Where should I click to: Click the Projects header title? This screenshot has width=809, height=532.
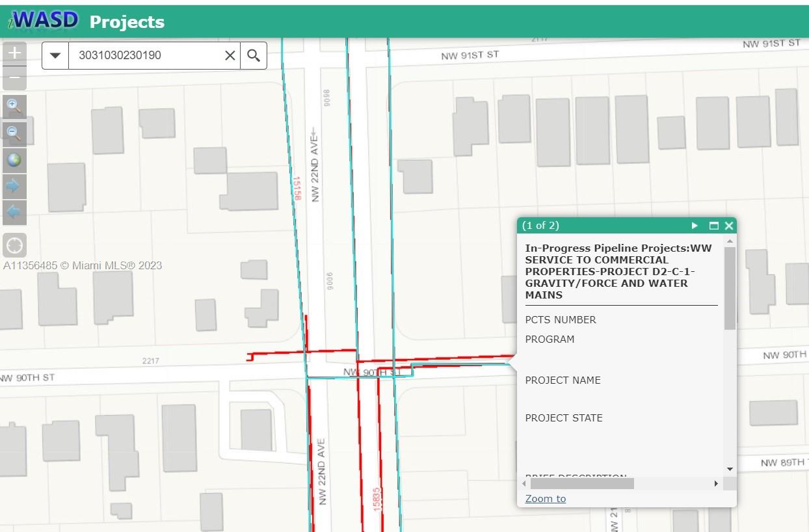coord(127,22)
